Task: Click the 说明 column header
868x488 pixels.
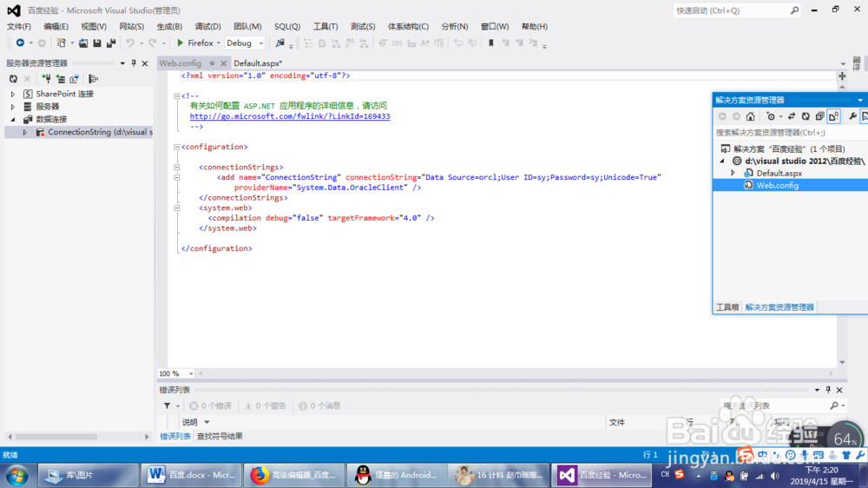Action: (x=190, y=422)
